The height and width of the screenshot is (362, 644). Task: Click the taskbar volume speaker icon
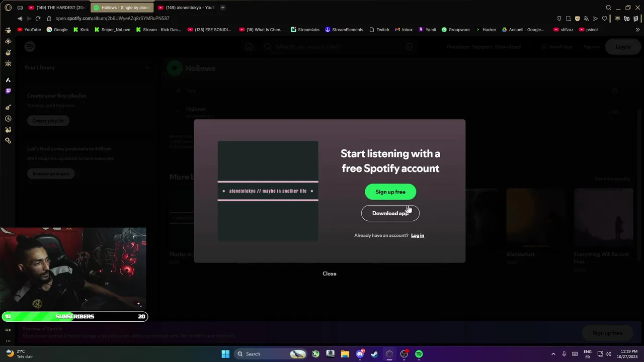click(x=608, y=354)
